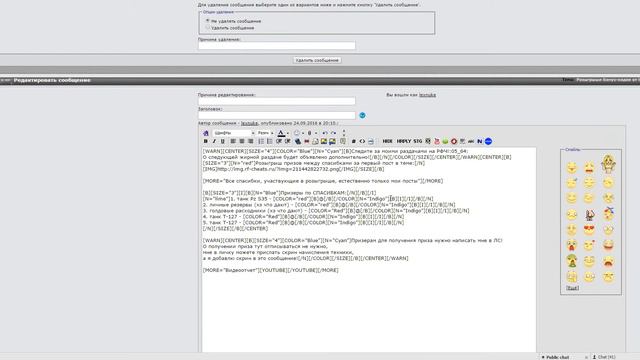This screenshot has height=360, width=640.
Task: Apply the current text color (A)
Action: click(x=281, y=133)
